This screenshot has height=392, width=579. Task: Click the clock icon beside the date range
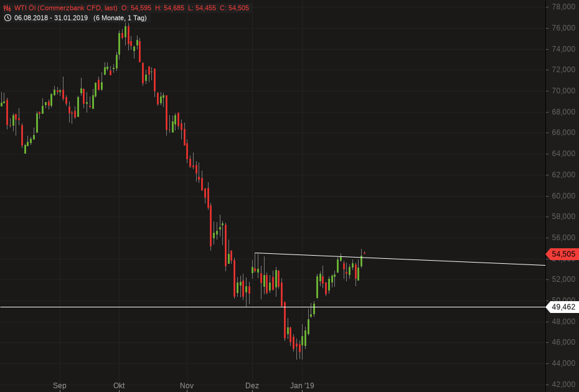[8, 18]
